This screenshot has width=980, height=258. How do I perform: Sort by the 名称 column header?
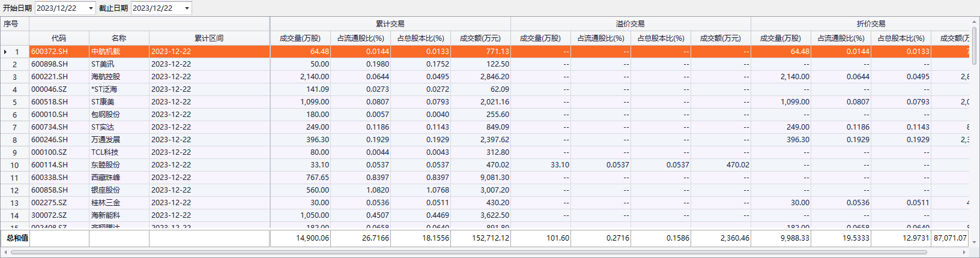(x=119, y=38)
